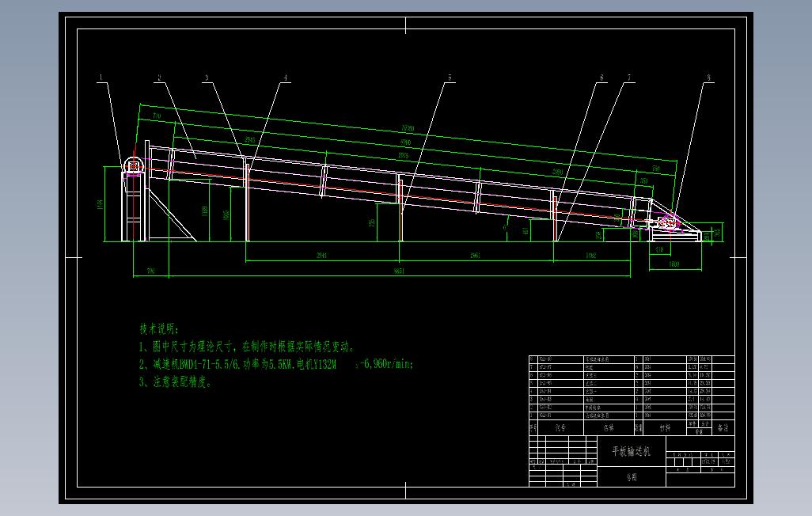This screenshot has width=812, height=516.
Task: Select note 3 注意装配精度
Action: [176, 383]
